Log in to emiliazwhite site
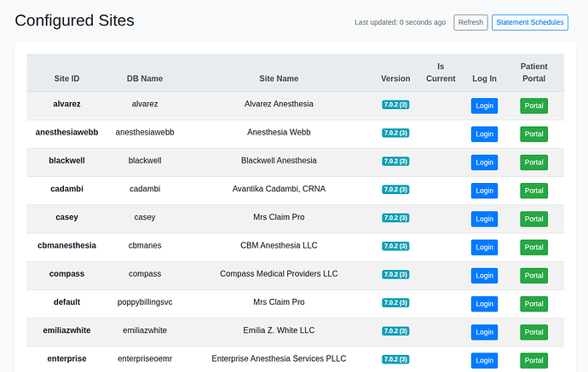 (485, 332)
